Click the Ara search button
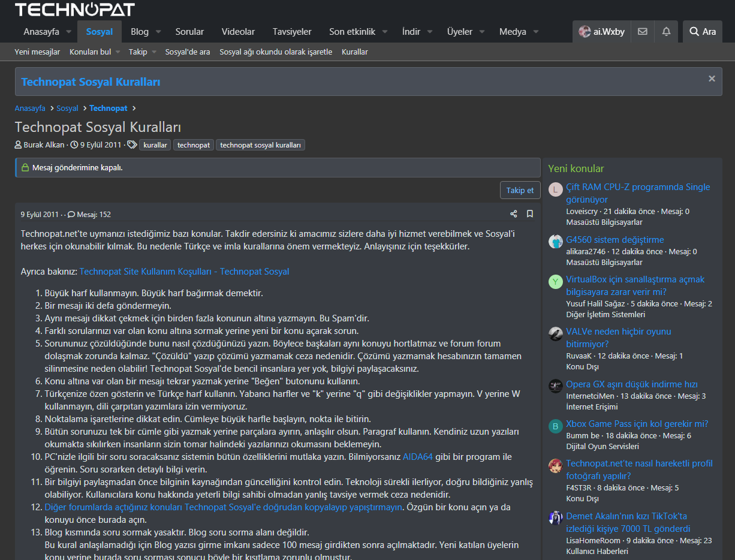The width and height of the screenshot is (735, 560). point(703,32)
